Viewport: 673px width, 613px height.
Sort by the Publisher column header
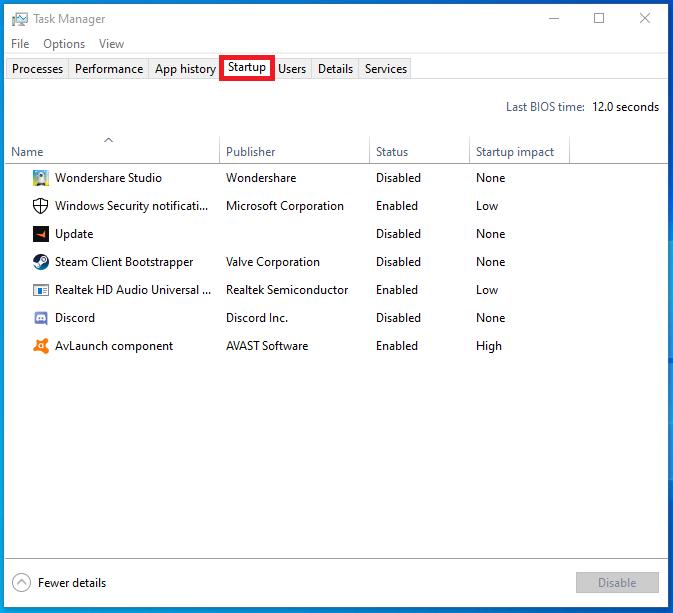pyautogui.click(x=294, y=150)
